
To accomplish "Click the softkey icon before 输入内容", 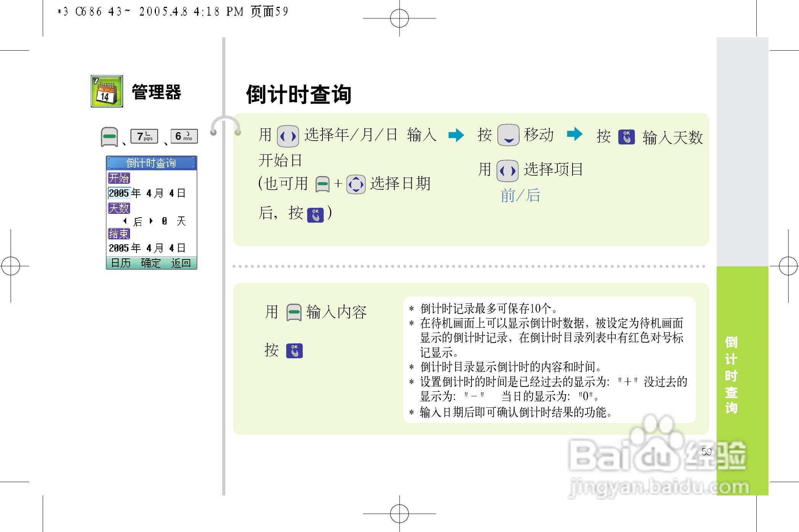I will (294, 312).
